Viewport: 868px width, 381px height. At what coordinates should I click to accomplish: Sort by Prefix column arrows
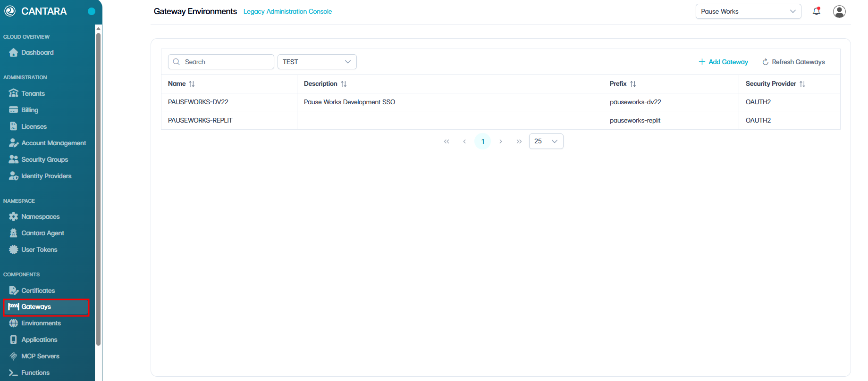633,84
